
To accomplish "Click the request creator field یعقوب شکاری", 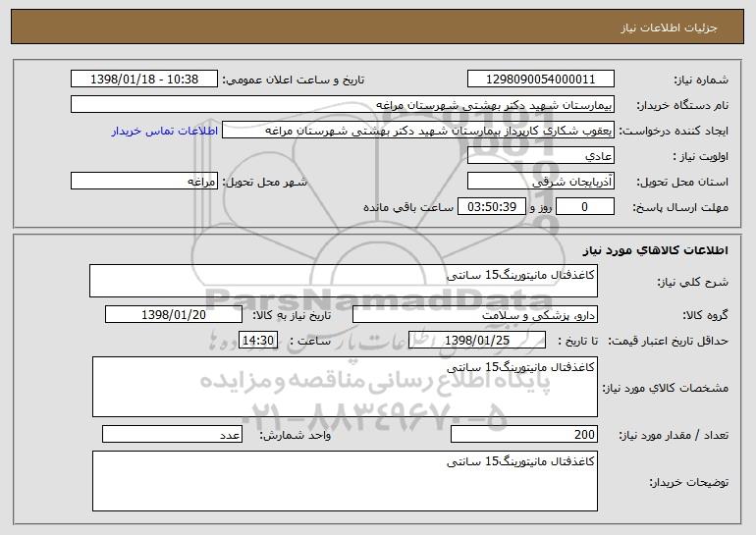I will pyautogui.click(x=418, y=131).
